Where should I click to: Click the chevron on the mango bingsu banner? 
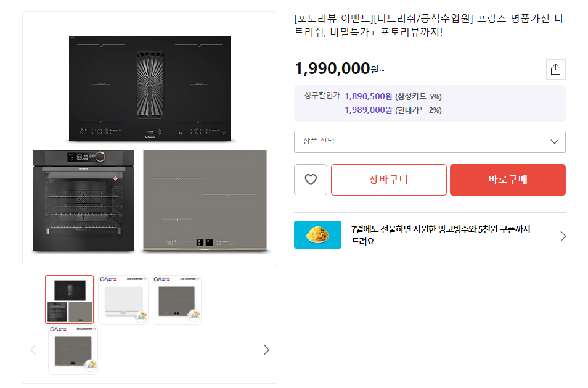pos(562,236)
